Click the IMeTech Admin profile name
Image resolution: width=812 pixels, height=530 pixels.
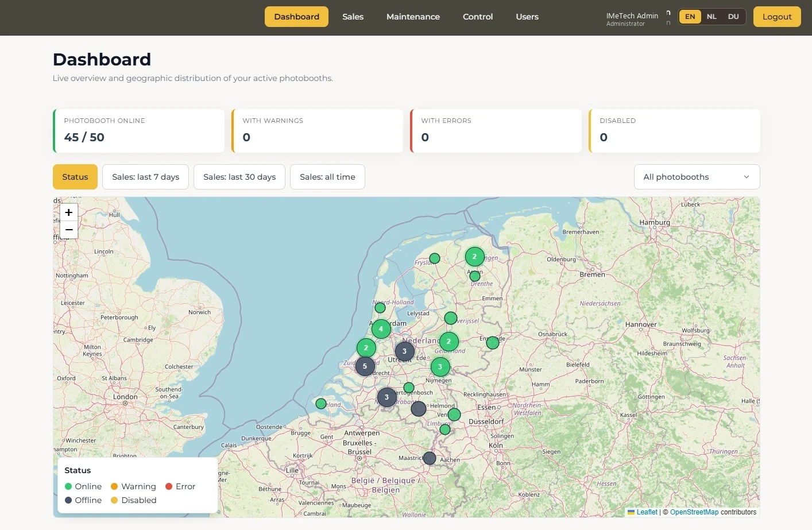632,16
